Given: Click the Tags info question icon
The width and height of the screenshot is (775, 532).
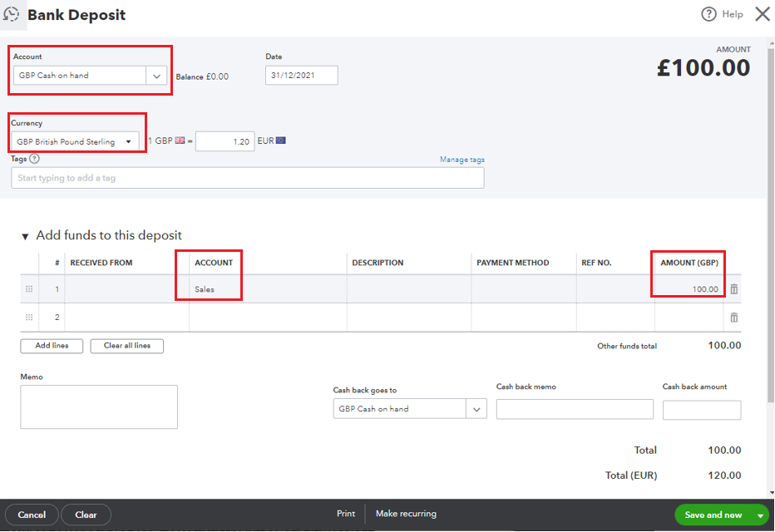Looking at the screenshot, I should 34,159.
